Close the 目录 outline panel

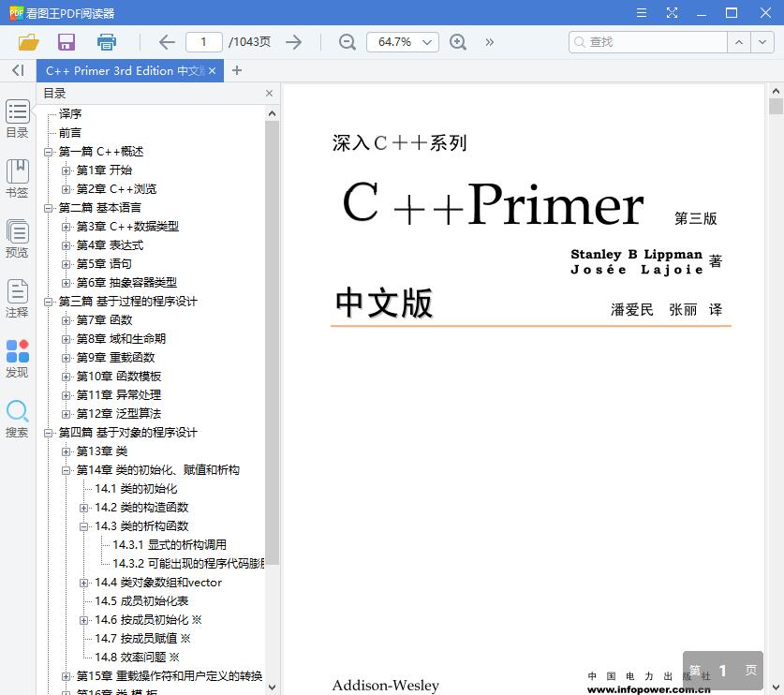click(270, 93)
